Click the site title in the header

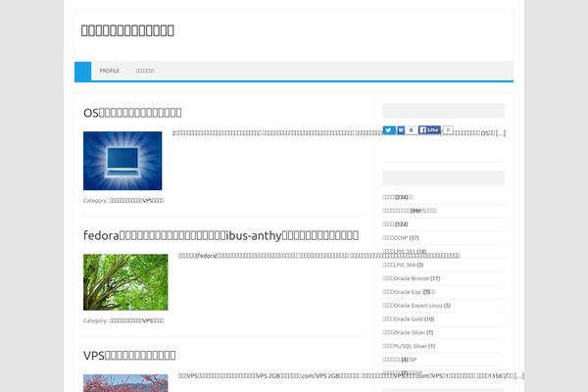pos(127,30)
